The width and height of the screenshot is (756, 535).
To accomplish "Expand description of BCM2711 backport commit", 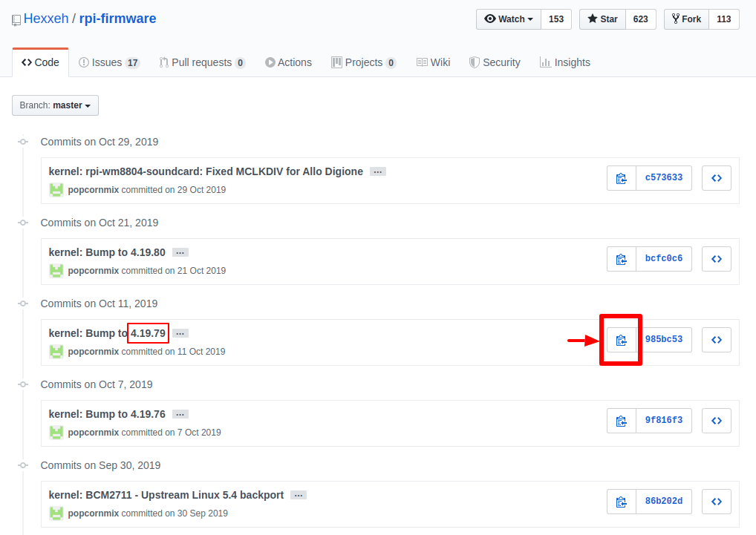I will [299, 495].
